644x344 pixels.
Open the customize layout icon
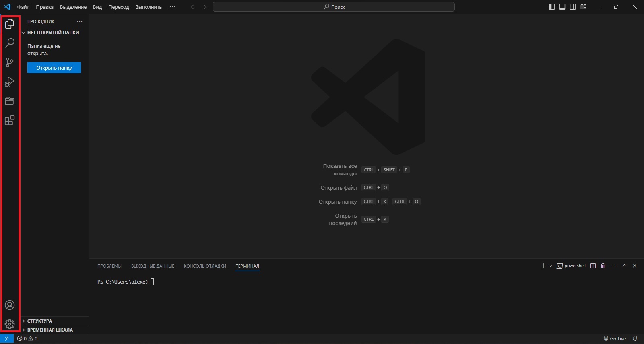(584, 7)
